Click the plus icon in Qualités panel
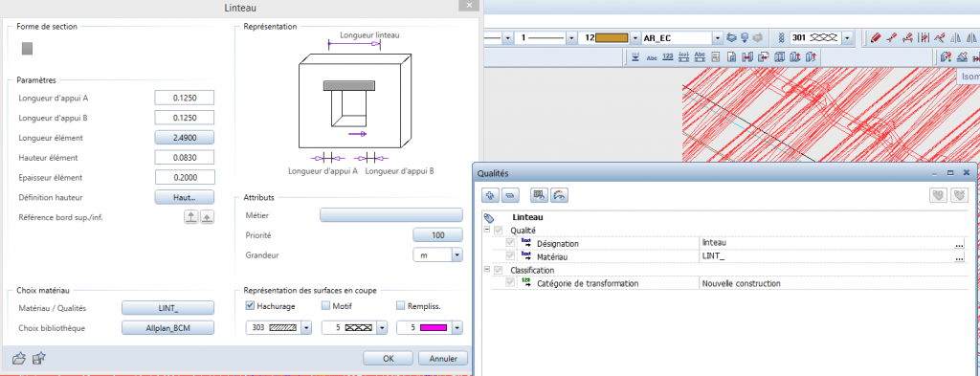Screen dimensions: 980x376 coord(491,195)
